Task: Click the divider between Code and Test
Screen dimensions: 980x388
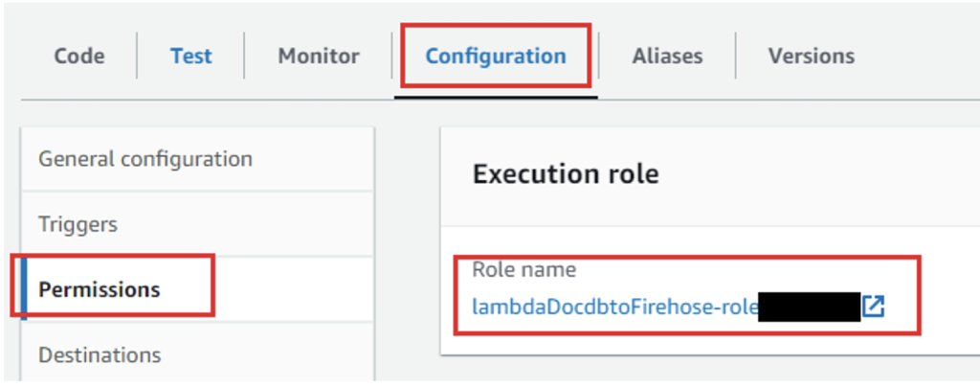Action: click(x=137, y=57)
